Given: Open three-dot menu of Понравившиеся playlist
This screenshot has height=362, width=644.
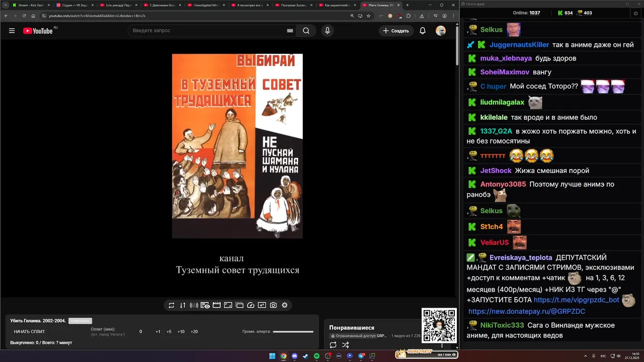Looking at the screenshot, I should (x=442, y=345).
